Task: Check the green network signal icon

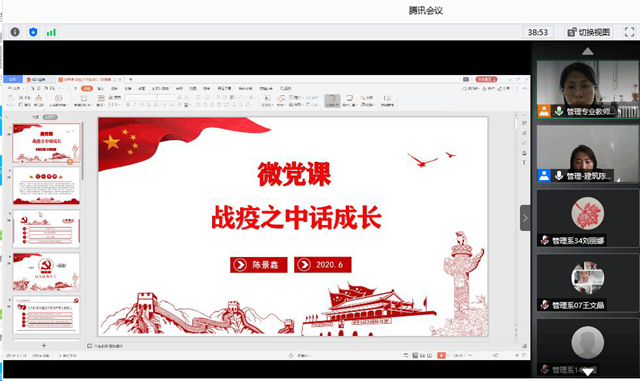Action: (51, 32)
